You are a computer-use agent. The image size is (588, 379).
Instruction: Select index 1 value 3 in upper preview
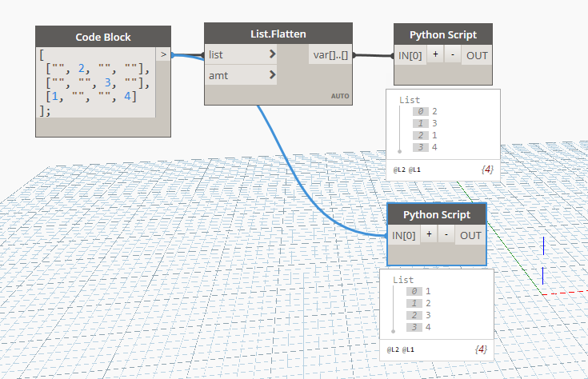426,123
